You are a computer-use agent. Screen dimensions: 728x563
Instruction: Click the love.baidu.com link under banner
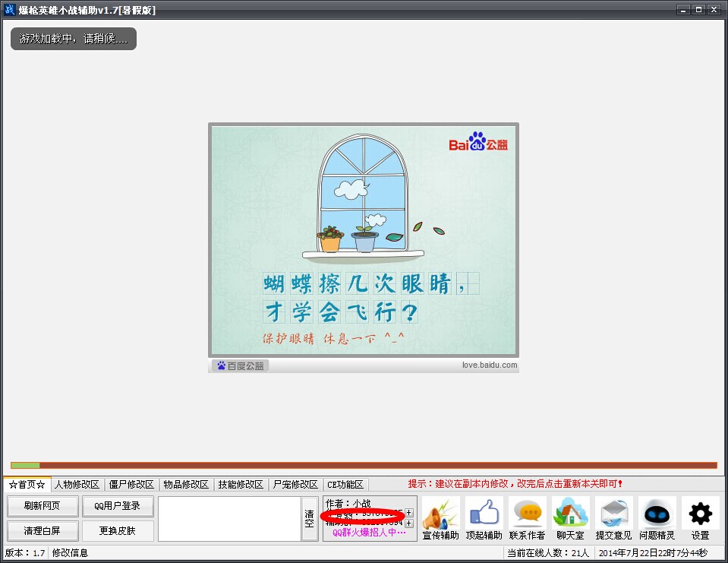[x=490, y=365]
